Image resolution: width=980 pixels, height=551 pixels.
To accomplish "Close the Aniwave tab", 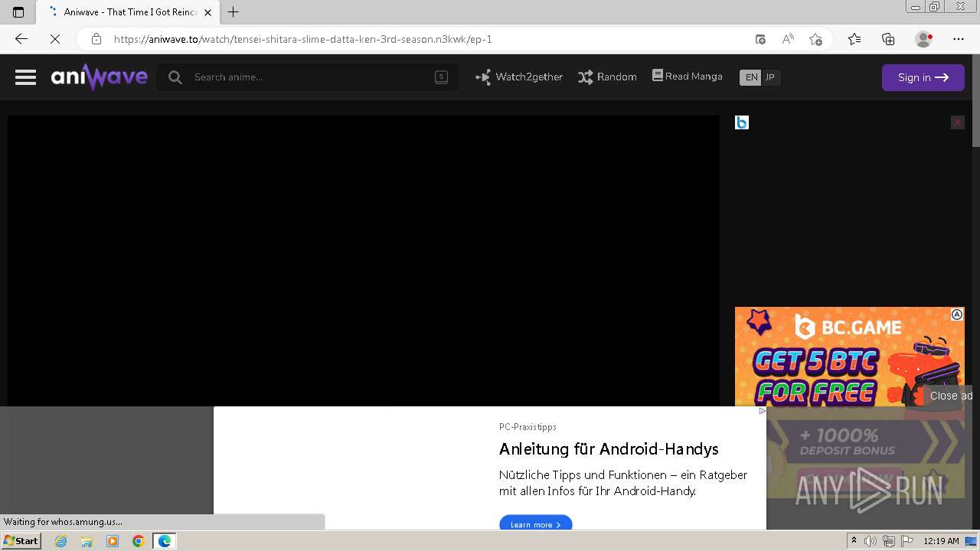I will pos(207,12).
